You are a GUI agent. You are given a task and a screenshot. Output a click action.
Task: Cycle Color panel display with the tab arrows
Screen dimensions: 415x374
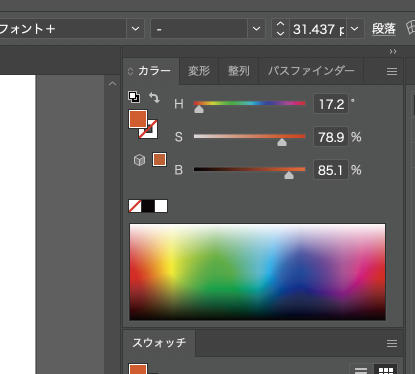pyautogui.click(x=130, y=71)
